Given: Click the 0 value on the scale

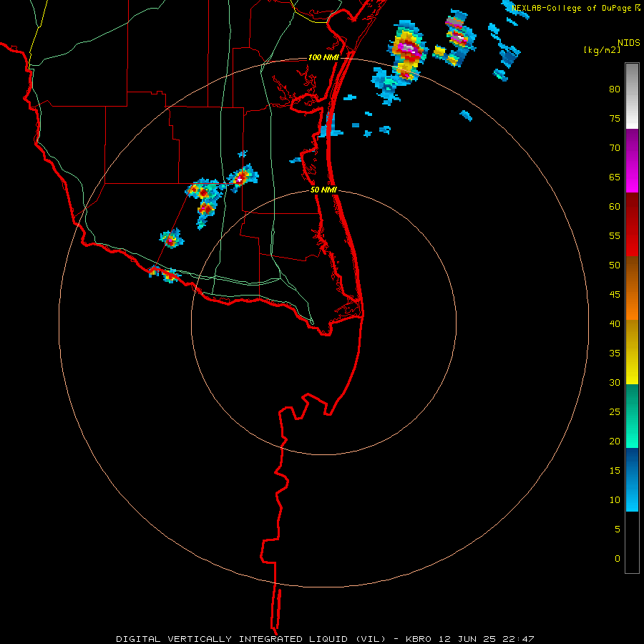Looking at the screenshot, I should (618, 559).
